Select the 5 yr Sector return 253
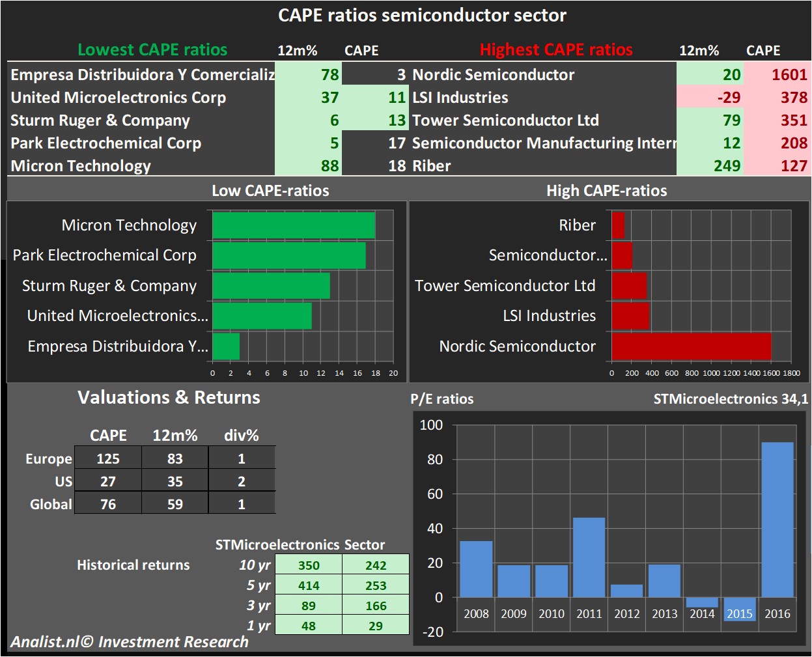The height and width of the screenshot is (657, 812). point(376,585)
